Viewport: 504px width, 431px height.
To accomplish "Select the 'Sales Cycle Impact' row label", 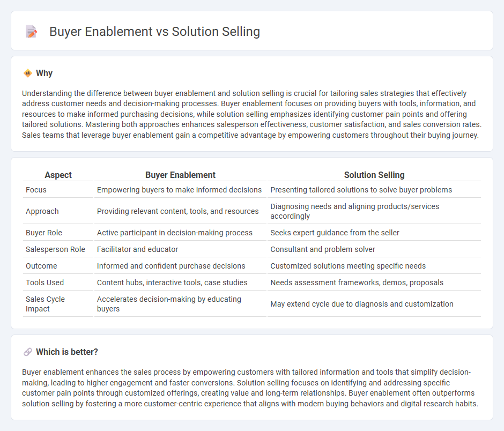I will (x=46, y=304).
